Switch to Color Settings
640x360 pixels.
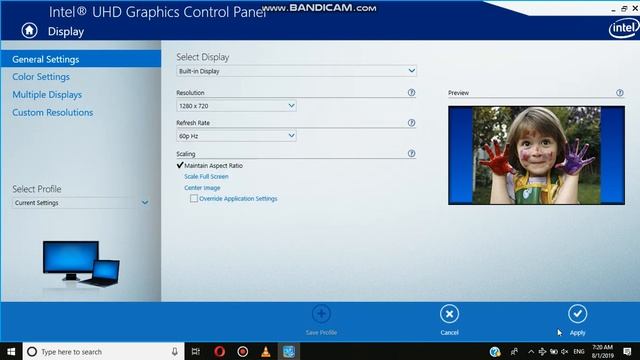[x=41, y=77]
